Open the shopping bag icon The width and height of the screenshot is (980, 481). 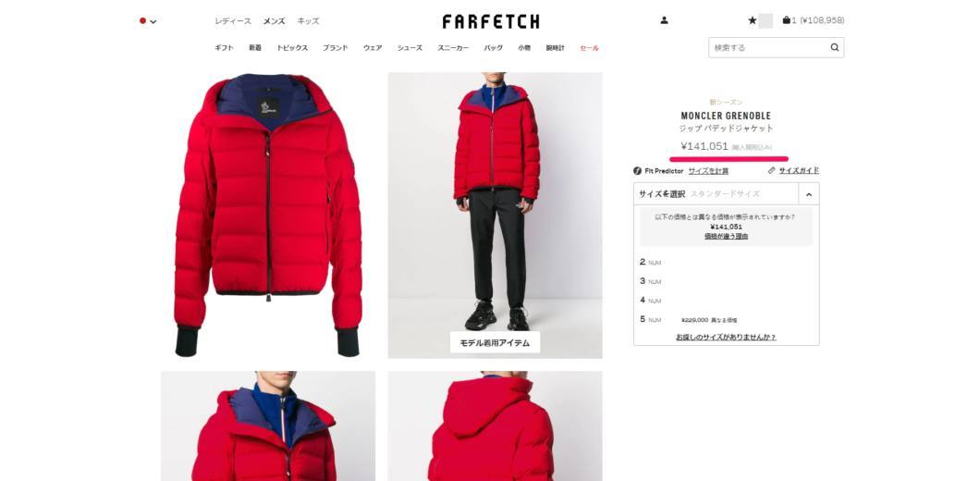786,20
